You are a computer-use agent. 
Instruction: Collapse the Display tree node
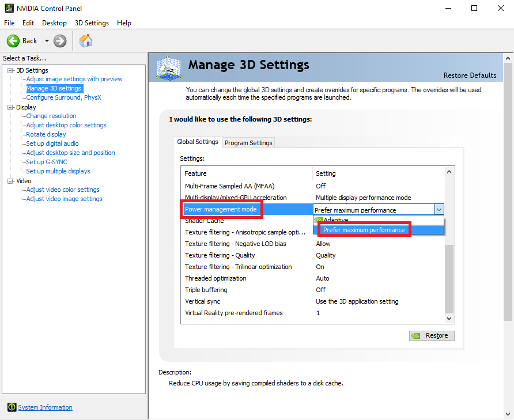10,107
